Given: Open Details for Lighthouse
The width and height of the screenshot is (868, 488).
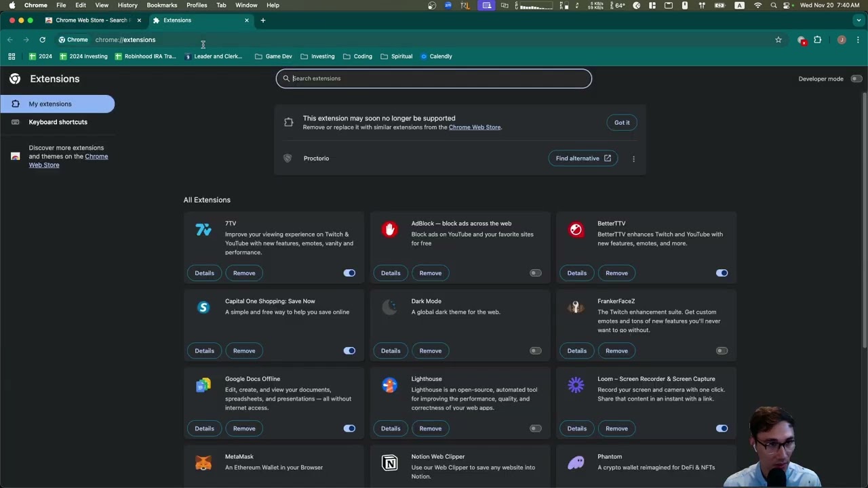Looking at the screenshot, I should point(391,428).
